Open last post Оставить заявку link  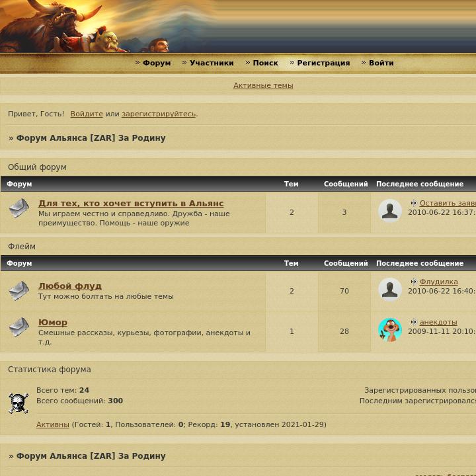(448, 203)
